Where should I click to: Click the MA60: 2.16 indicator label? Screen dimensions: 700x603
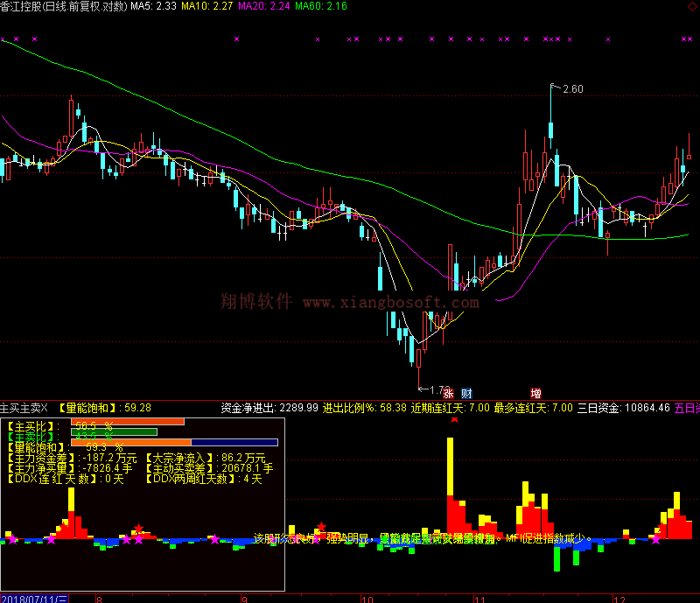tap(321, 6)
